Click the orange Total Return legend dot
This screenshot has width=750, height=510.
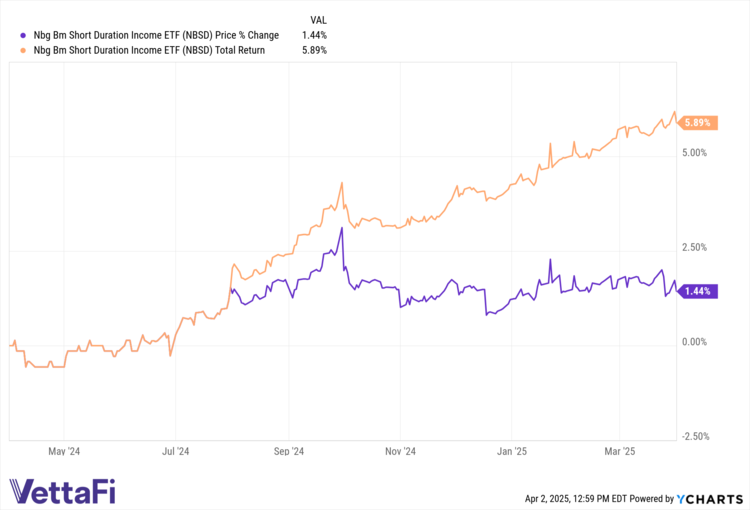coord(13,49)
